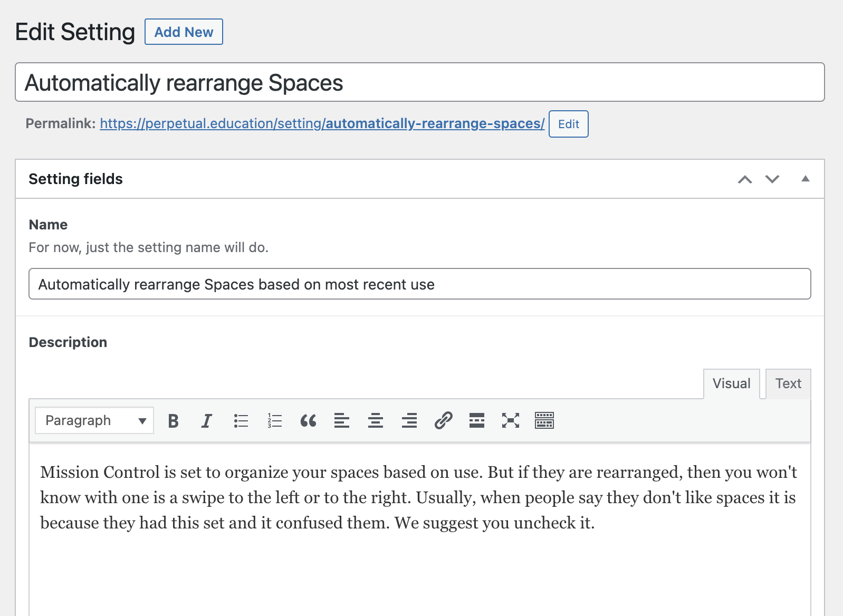Switch to the Visual editor tab
The width and height of the screenshot is (843, 616).
(x=731, y=383)
